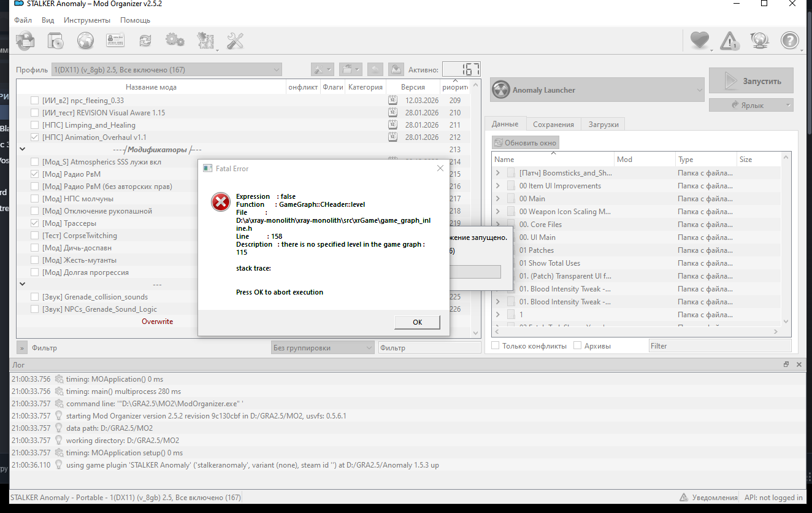
Task: Toggle the [НПС] Limping_and_Healing checkbox
Action: click(x=34, y=125)
